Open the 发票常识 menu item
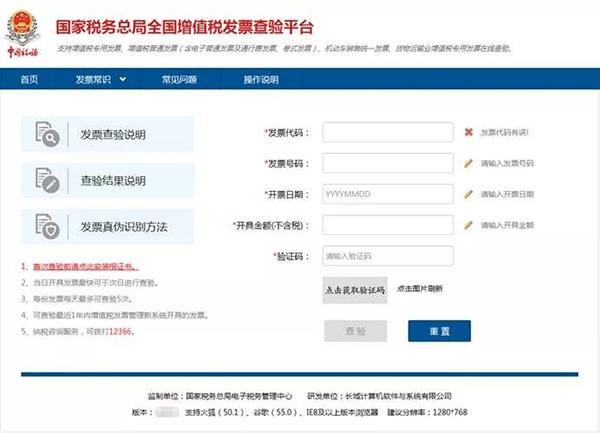The width and height of the screenshot is (600, 433). click(93, 79)
